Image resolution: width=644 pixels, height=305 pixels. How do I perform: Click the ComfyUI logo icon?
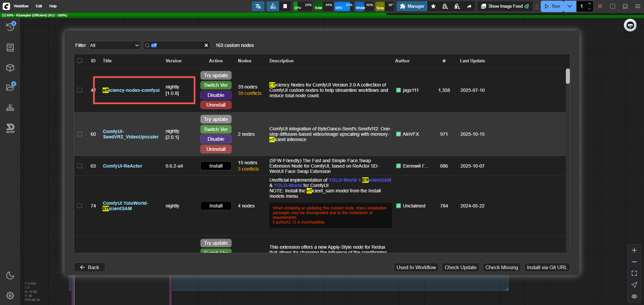pos(6,6)
